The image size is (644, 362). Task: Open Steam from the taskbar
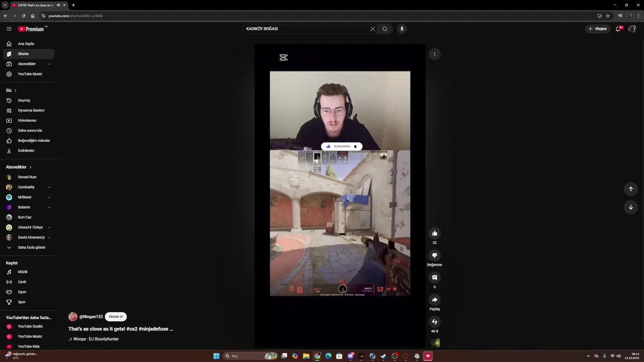click(383, 356)
